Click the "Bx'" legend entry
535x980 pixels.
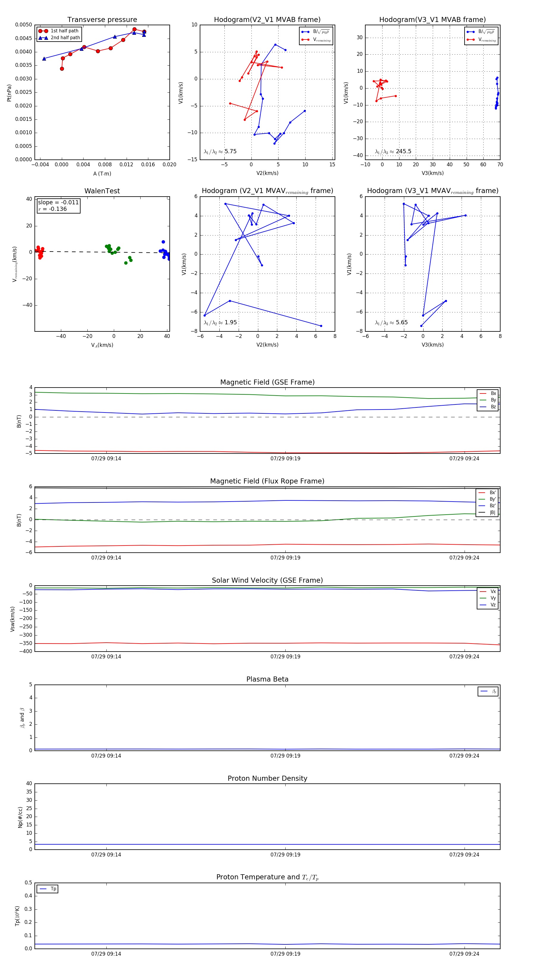pos(487,492)
